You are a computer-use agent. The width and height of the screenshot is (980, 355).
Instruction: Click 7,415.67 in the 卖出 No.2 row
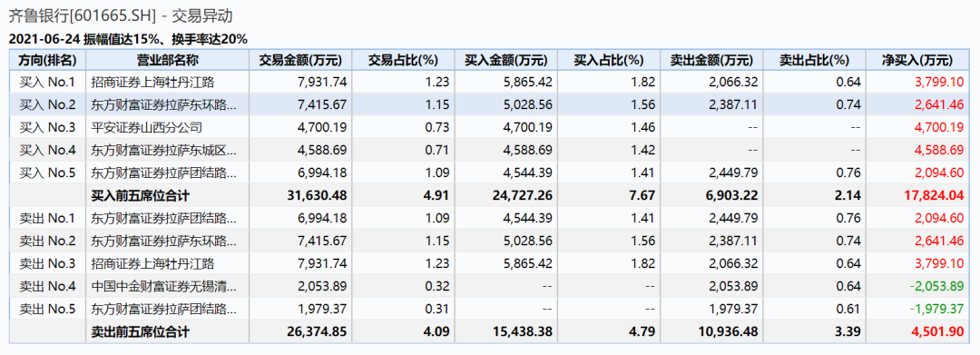322,241
